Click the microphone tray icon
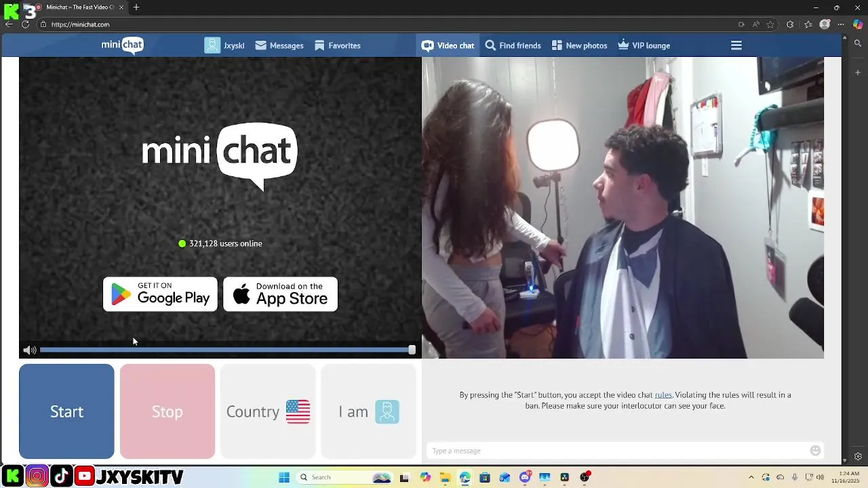Image resolution: width=868 pixels, height=488 pixels. click(795, 477)
